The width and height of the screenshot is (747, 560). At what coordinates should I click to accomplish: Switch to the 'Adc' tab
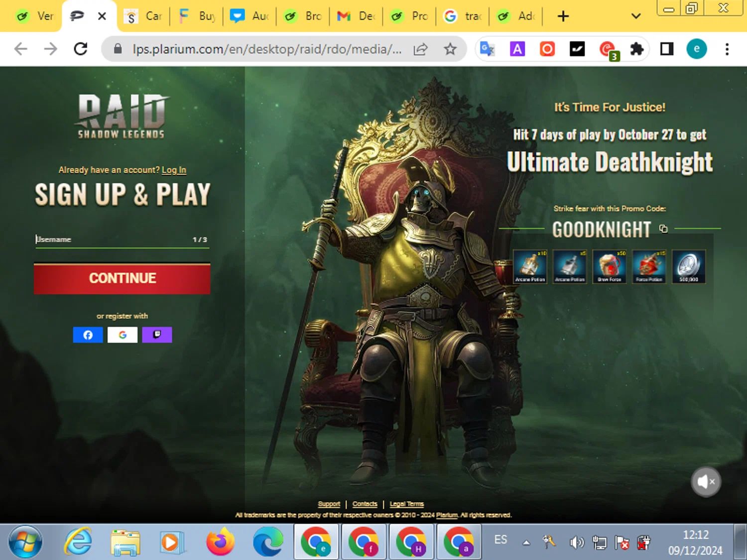pos(516,16)
